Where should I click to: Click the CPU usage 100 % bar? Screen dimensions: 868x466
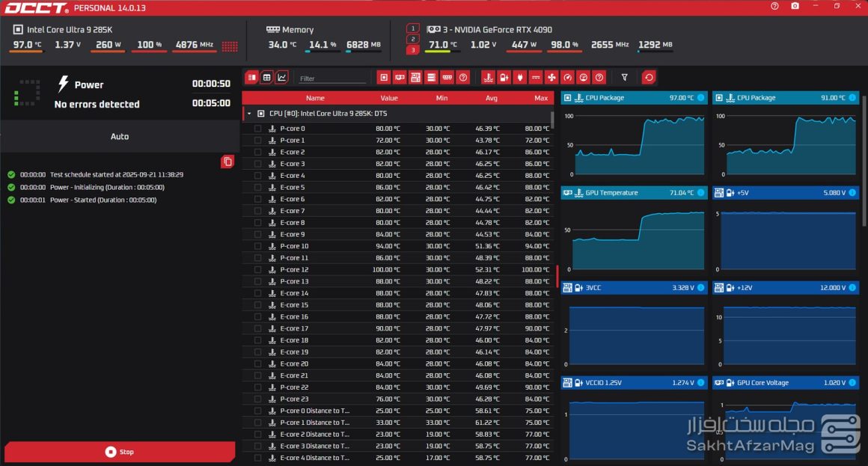[149, 52]
